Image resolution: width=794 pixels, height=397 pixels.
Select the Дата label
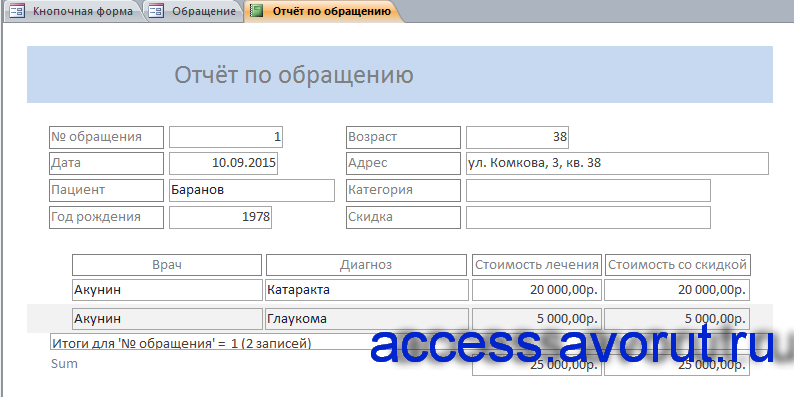pos(106,164)
